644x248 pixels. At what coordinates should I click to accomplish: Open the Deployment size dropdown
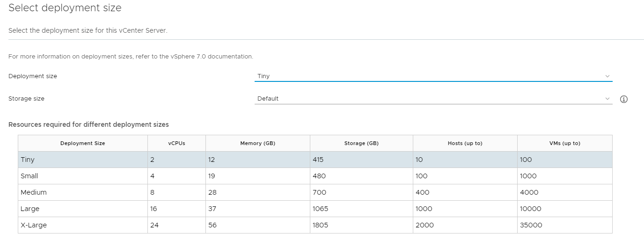point(433,76)
